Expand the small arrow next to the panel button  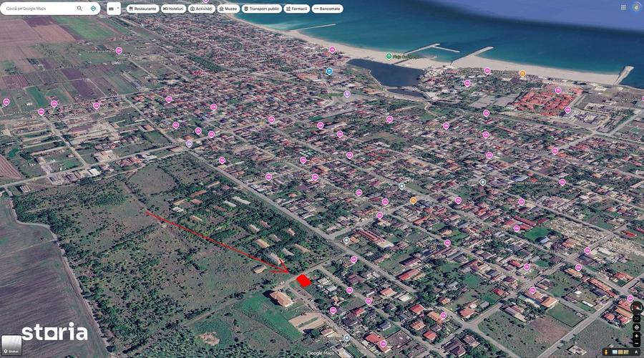[118, 9]
